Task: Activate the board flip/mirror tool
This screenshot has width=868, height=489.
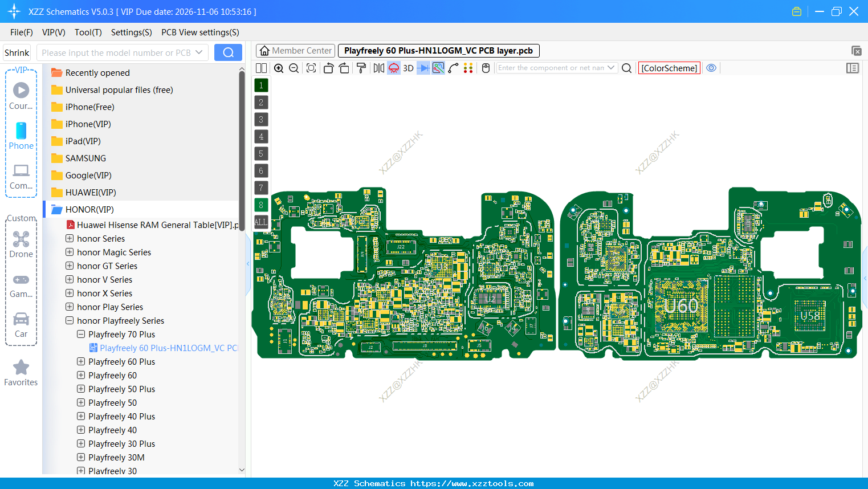Action: (380, 68)
